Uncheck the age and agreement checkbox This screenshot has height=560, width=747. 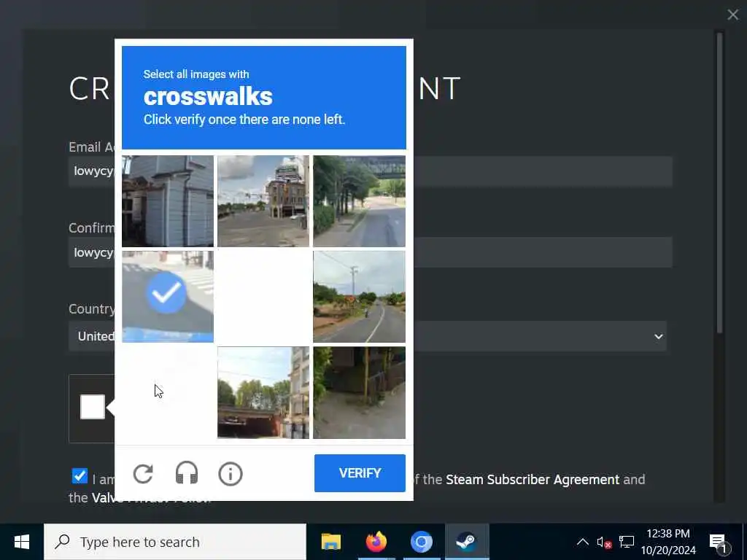pos(80,475)
